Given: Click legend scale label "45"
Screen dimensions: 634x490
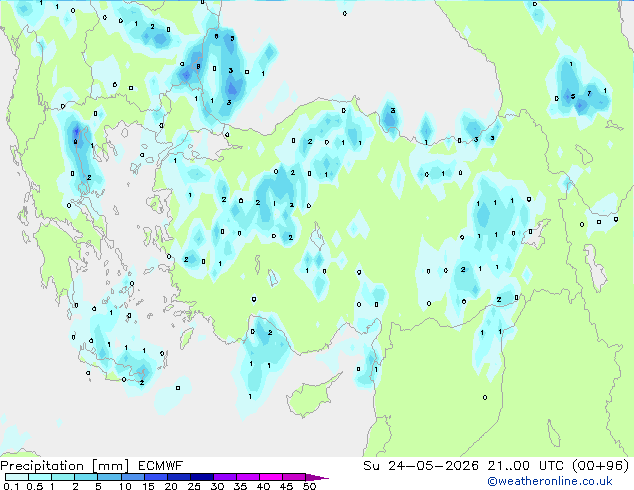Looking at the screenshot, I should tap(286, 486).
